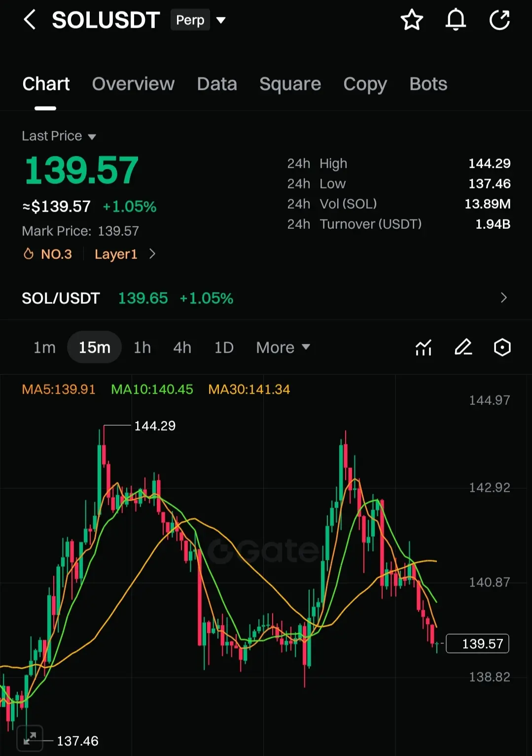Tap the flame NO.3 ranking icon
The height and width of the screenshot is (756, 532).
29,254
